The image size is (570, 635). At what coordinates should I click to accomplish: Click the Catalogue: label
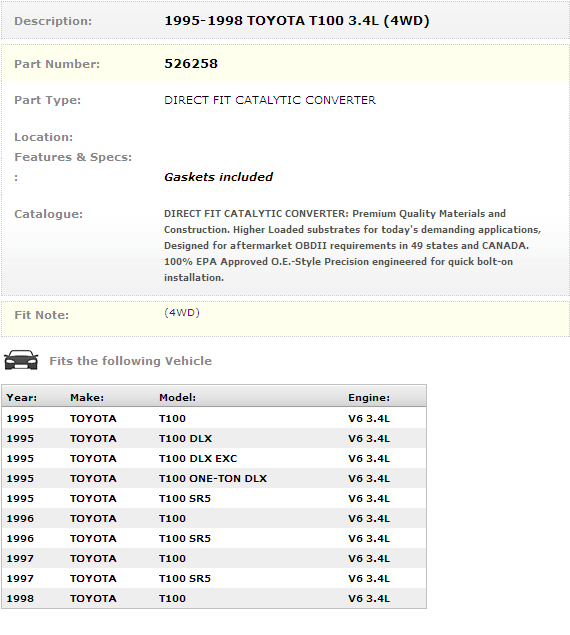tap(48, 214)
